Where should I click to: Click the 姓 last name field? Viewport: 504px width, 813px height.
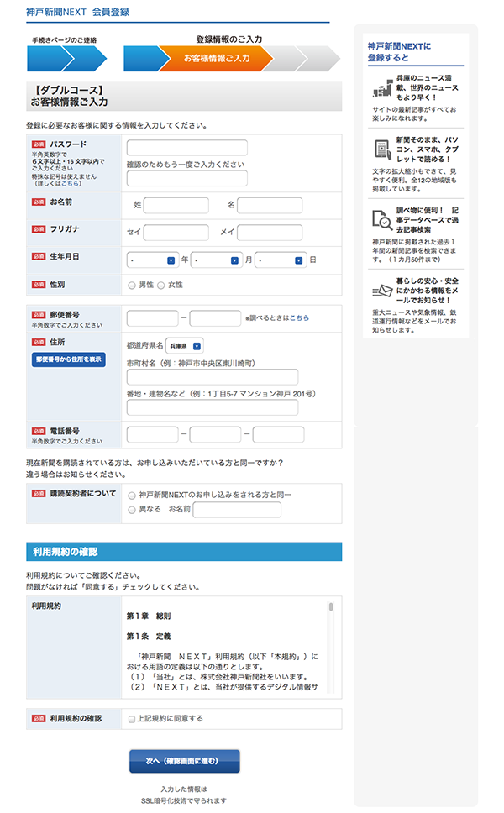tap(176, 205)
